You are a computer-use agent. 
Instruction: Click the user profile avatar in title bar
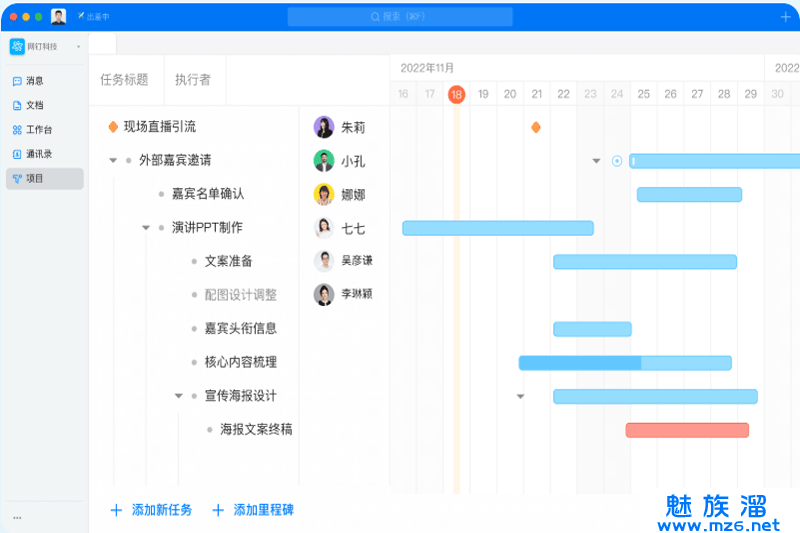click(x=59, y=17)
